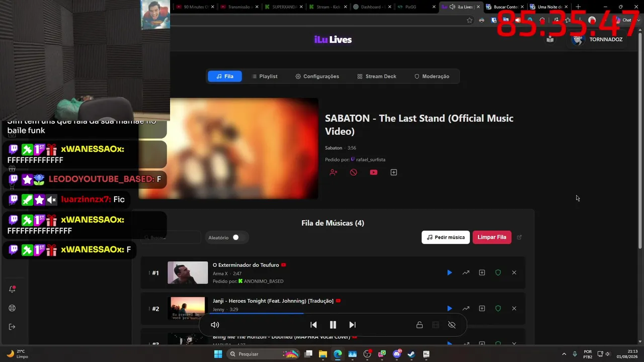Add current SABATON song to playlist

(x=393, y=172)
